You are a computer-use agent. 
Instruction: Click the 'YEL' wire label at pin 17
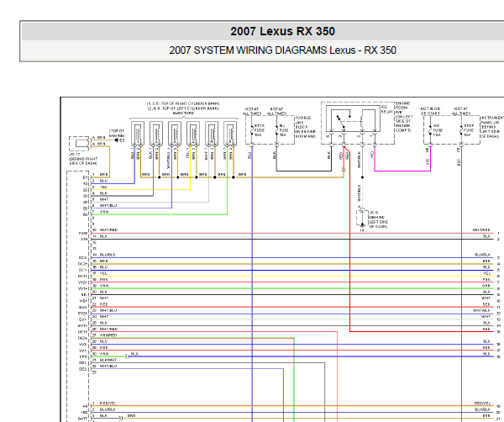[103, 273]
